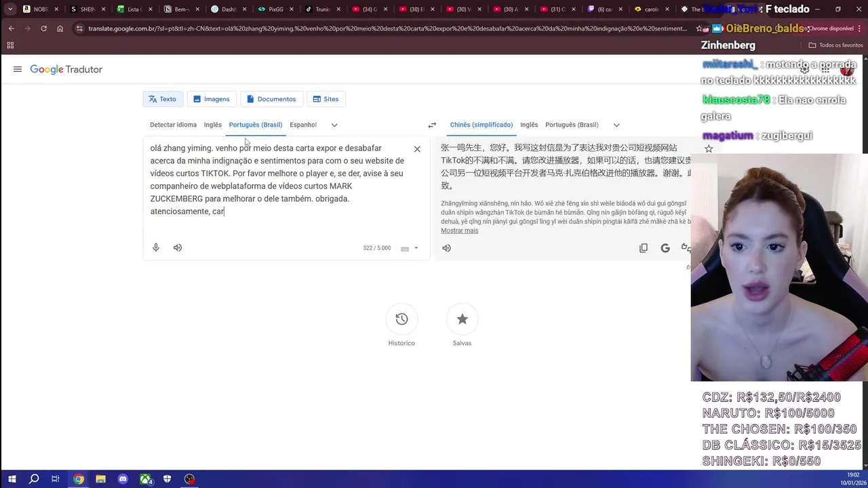The image size is (868, 488).
Task: Open Chrome from the taskbar
Action: (79, 479)
